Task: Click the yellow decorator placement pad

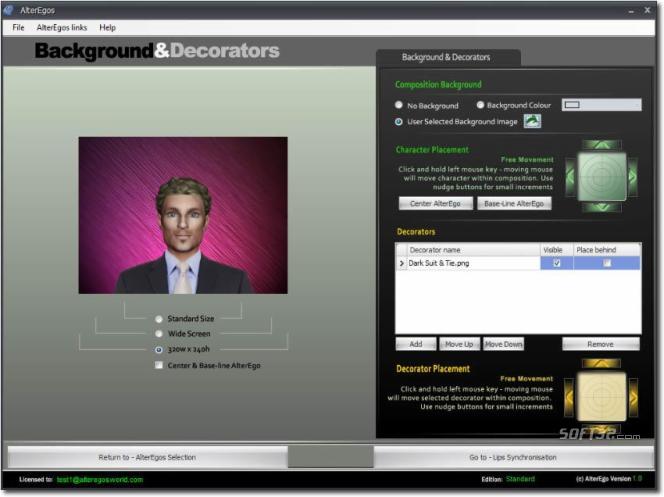Action: coord(601,397)
